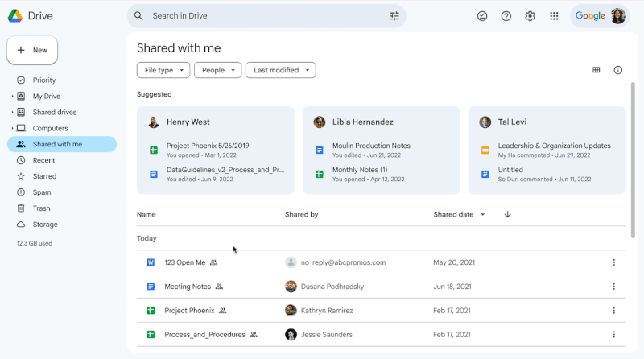Screen dimensions: 644x359
Task: Expand the My Drive tree arrow
Action: tap(12, 97)
